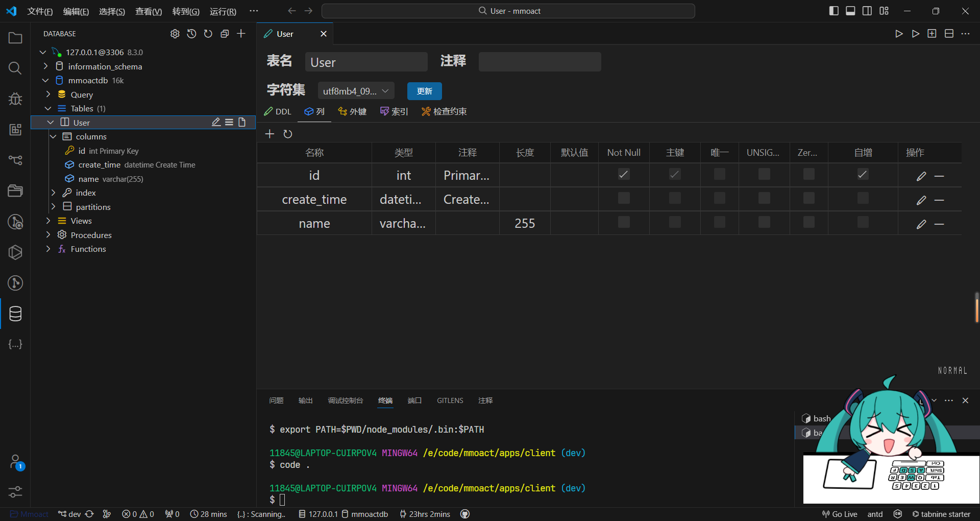
Task: Open the 文件(F) menu
Action: (40, 11)
